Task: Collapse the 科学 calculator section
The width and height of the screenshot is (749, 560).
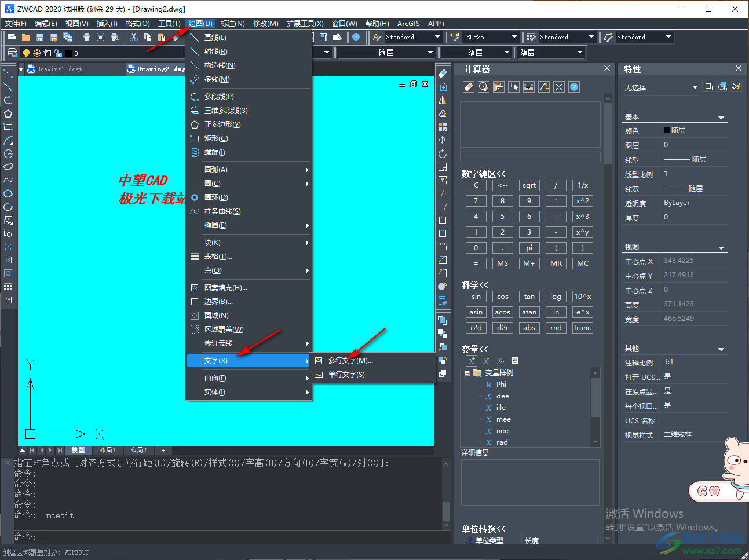Action: [474, 285]
